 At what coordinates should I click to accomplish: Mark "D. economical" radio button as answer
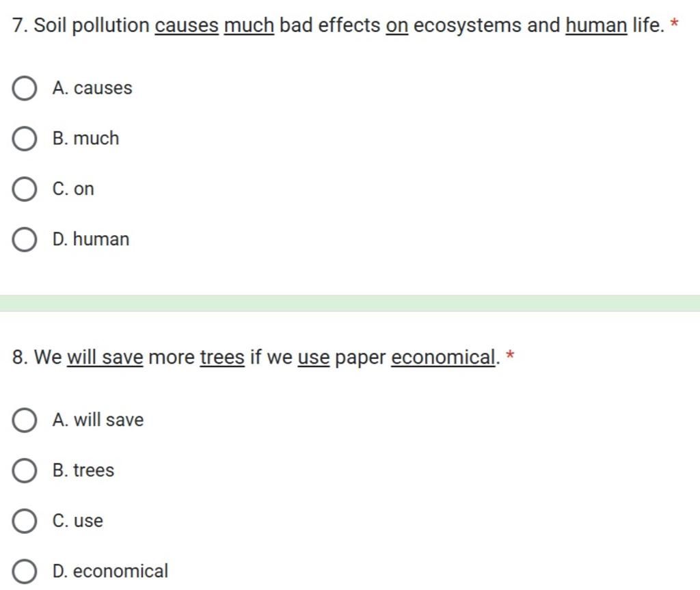pos(25,572)
